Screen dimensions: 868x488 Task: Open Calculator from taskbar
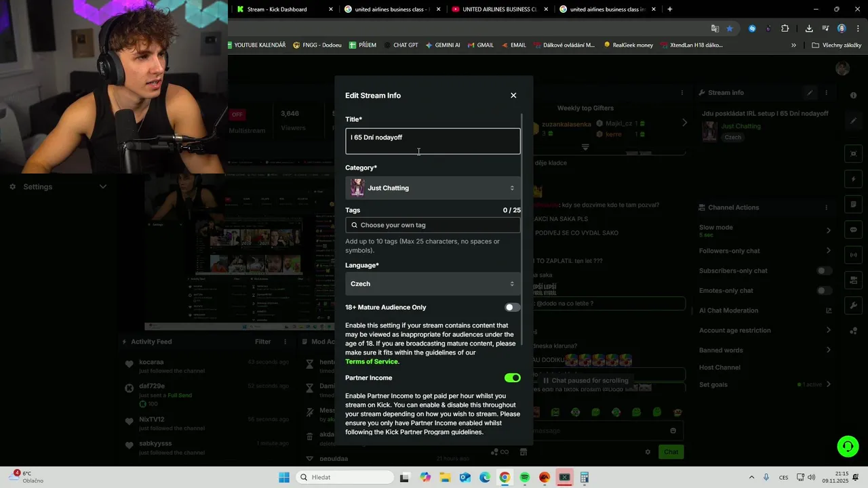584,477
